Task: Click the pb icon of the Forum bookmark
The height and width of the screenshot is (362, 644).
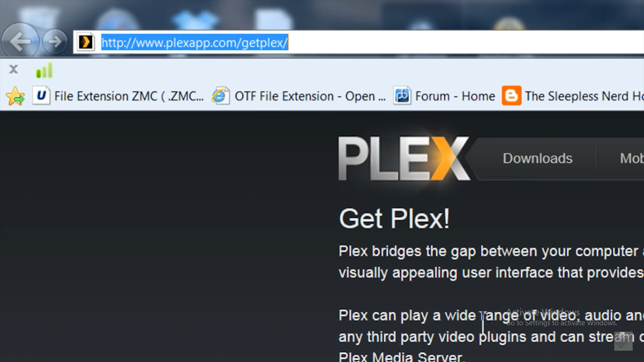Action: [x=402, y=96]
